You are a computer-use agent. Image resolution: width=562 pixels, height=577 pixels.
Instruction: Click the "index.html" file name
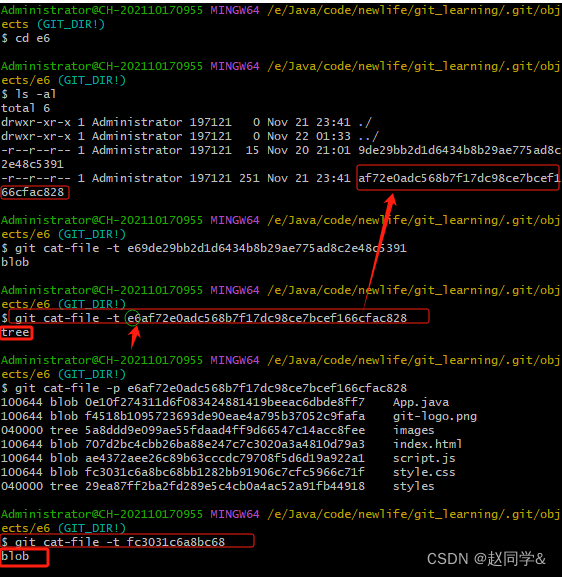(x=428, y=444)
